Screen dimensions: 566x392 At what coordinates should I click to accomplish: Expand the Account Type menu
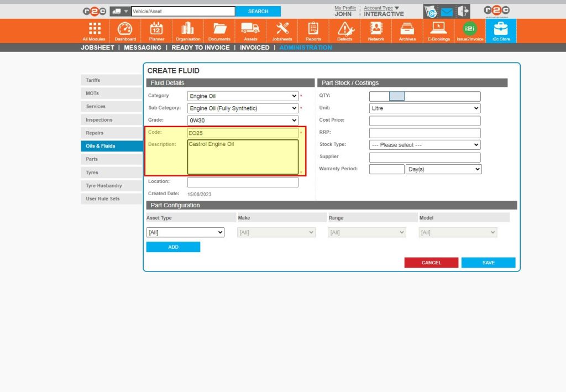point(381,8)
